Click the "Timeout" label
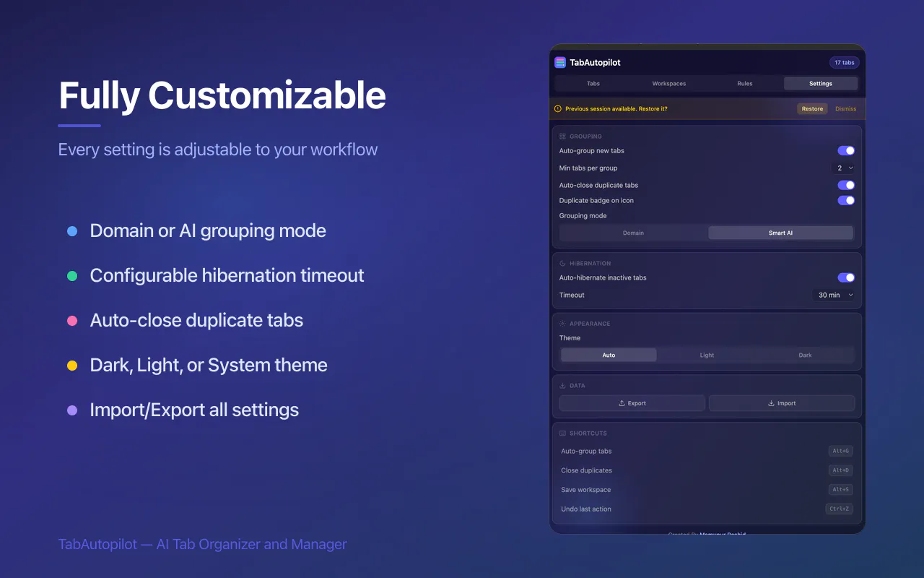 (572, 296)
